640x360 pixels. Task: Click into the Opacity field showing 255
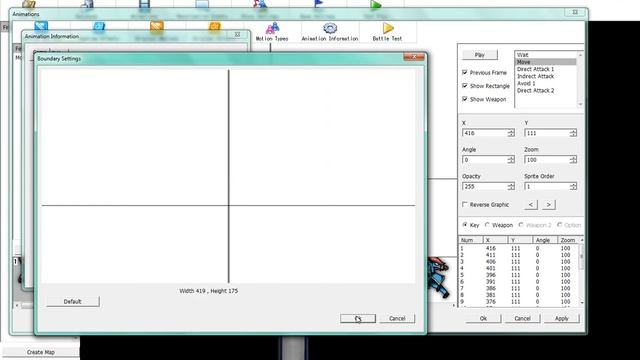[485, 187]
